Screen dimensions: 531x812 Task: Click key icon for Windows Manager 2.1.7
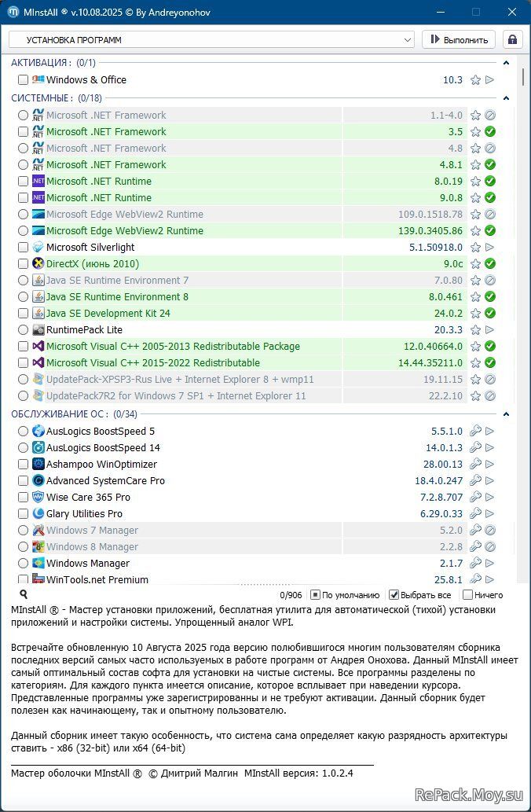(475, 563)
